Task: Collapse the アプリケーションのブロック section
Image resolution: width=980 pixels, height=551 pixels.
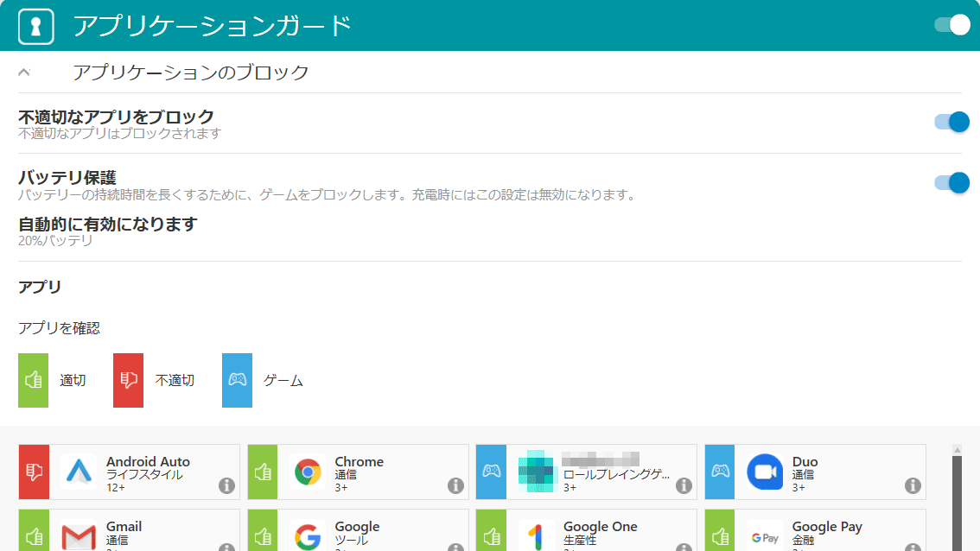Action: coord(24,73)
